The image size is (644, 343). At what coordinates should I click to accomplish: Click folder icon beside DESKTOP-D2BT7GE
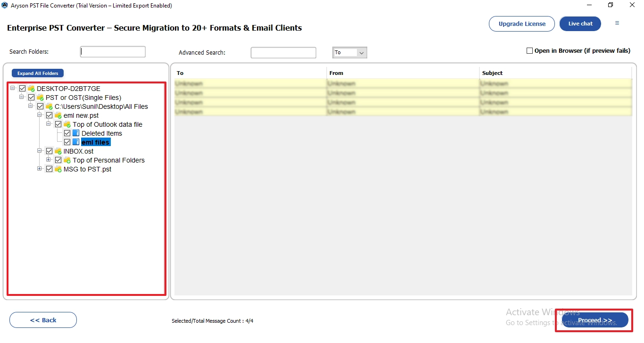(32, 89)
